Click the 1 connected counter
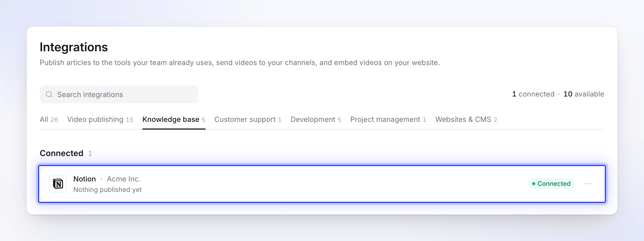 [533, 94]
